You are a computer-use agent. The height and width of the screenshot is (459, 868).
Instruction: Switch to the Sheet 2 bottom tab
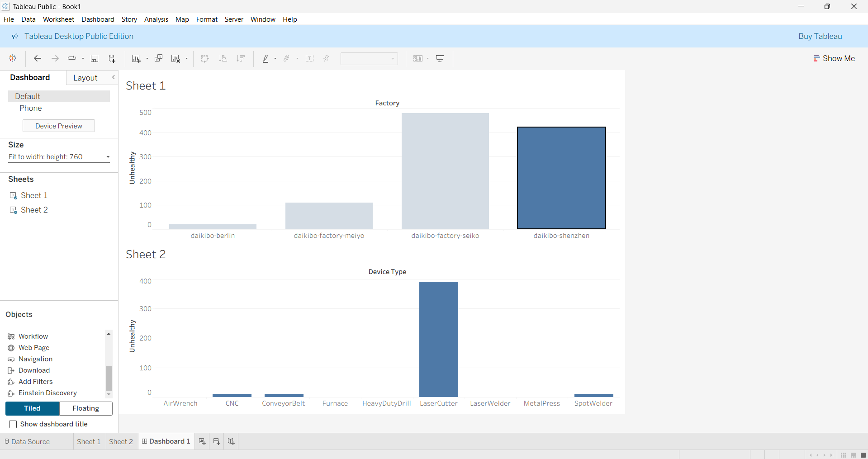pos(121,441)
